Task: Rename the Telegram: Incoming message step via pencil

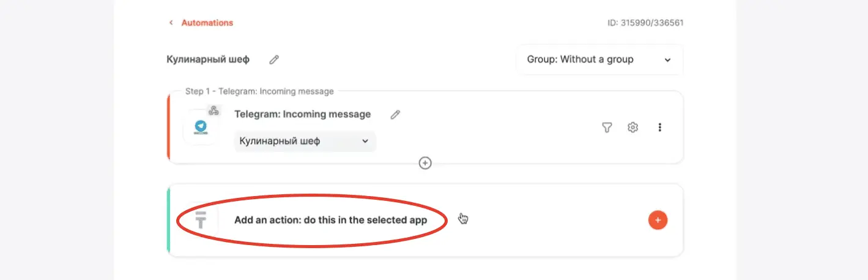Action: point(395,115)
